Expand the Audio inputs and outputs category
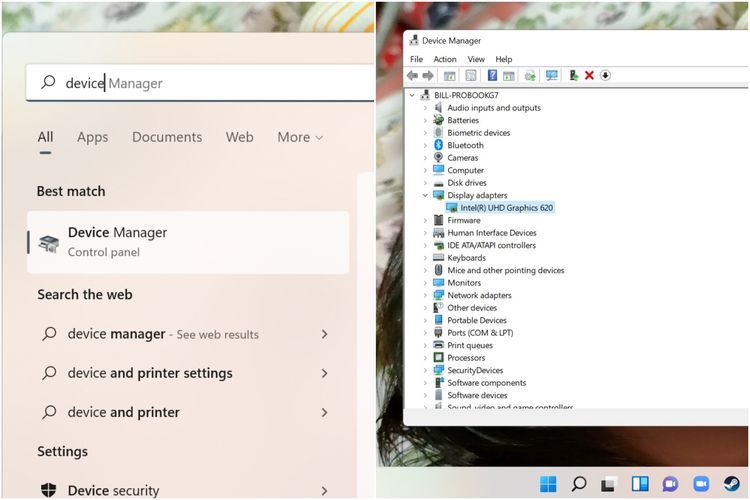The height and width of the screenshot is (500, 750). 425,108
